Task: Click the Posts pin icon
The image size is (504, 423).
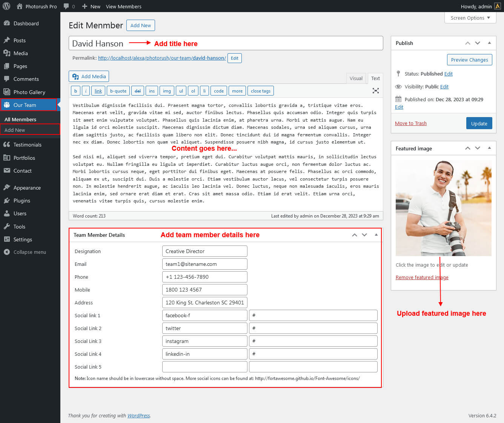Action: 7,40
